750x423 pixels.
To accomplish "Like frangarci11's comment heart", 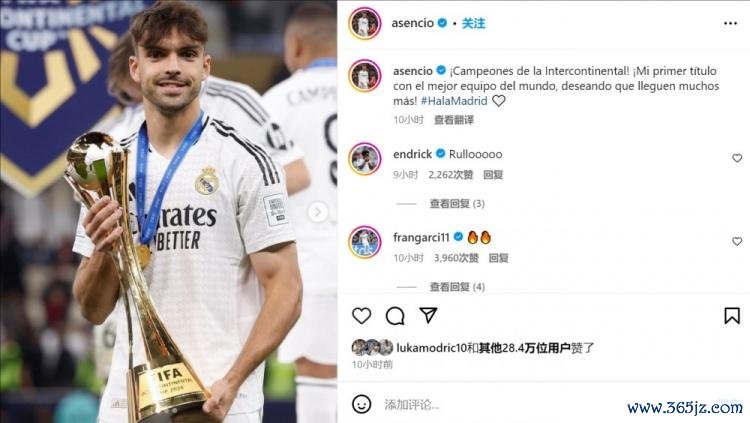I will tap(737, 241).
